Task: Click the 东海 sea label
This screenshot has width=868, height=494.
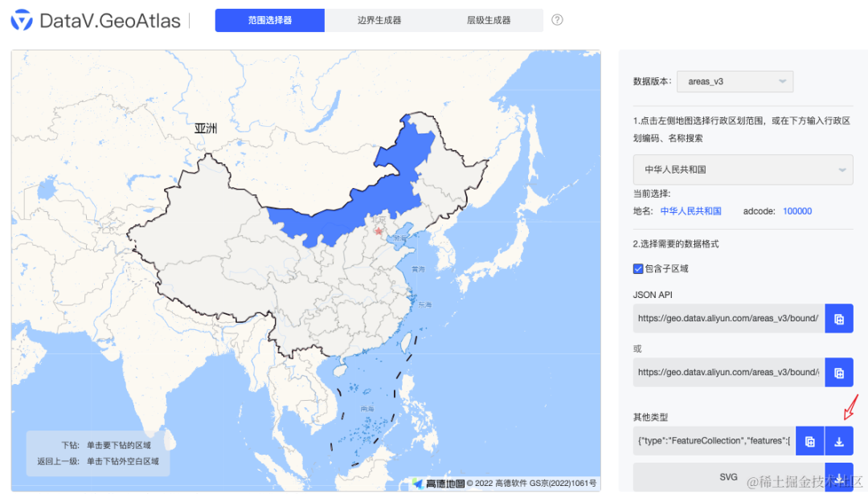Action: coord(425,304)
